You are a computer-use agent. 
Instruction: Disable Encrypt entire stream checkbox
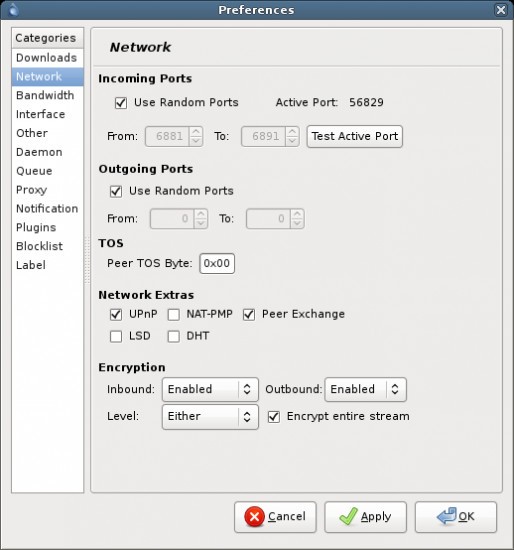tap(274, 417)
